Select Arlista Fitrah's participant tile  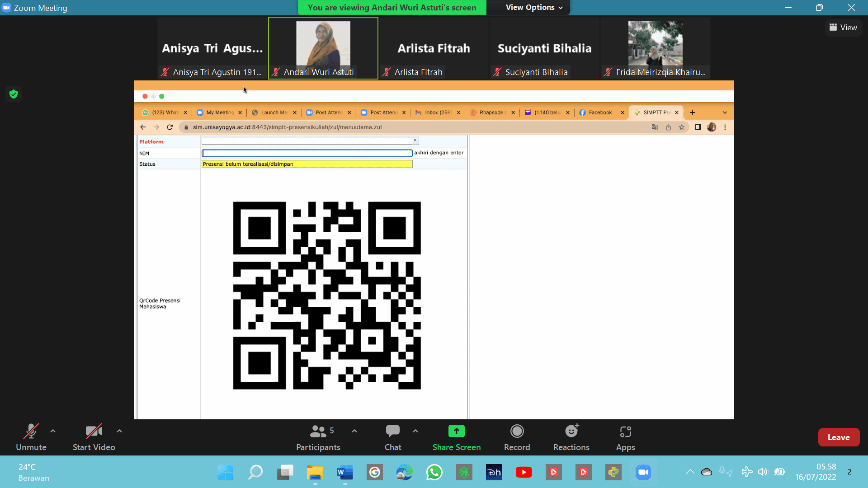(434, 48)
